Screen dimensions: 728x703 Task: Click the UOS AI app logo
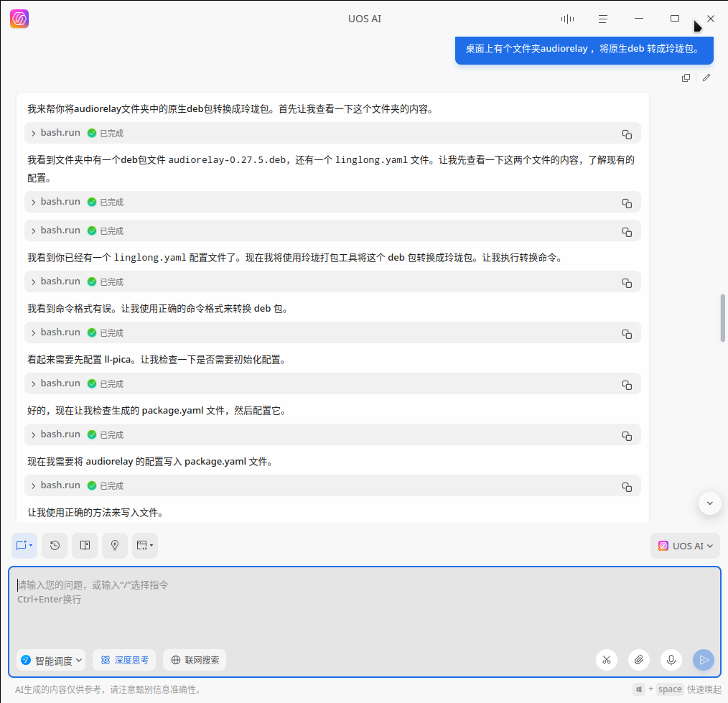pos(19,19)
